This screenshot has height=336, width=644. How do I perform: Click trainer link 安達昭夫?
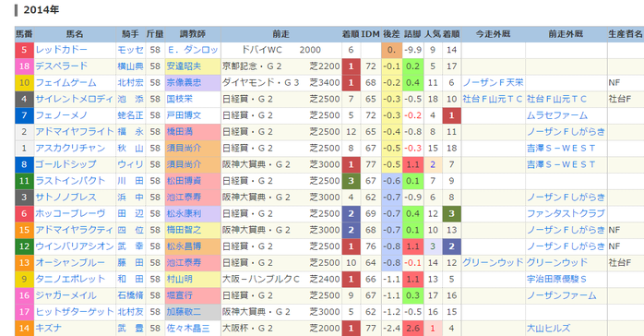184,66
